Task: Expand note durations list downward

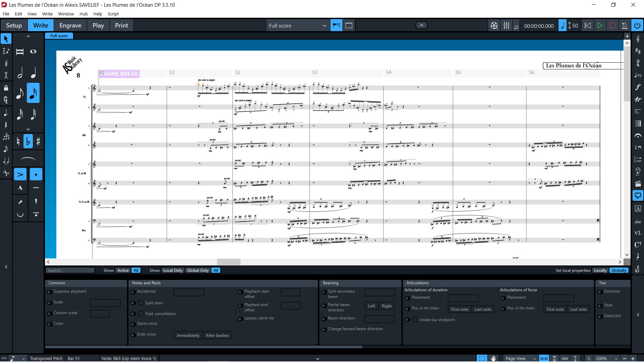Action: click(x=28, y=129)
